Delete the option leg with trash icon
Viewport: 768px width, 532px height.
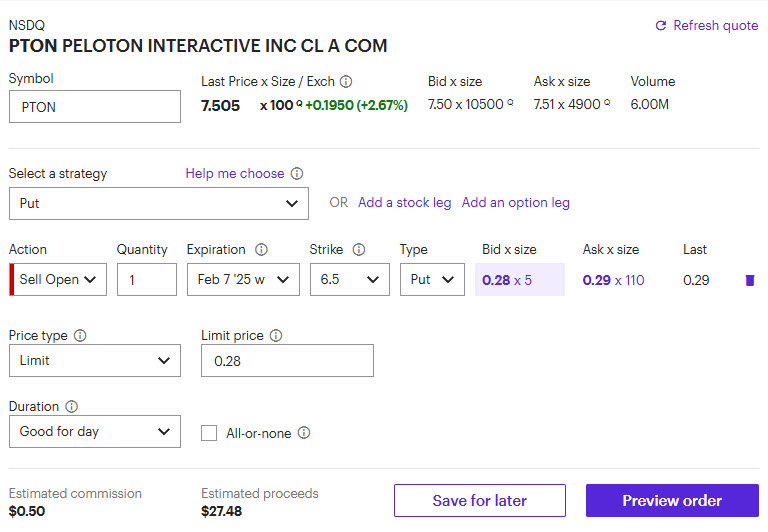pyautogui.click(x=750, y=280)
